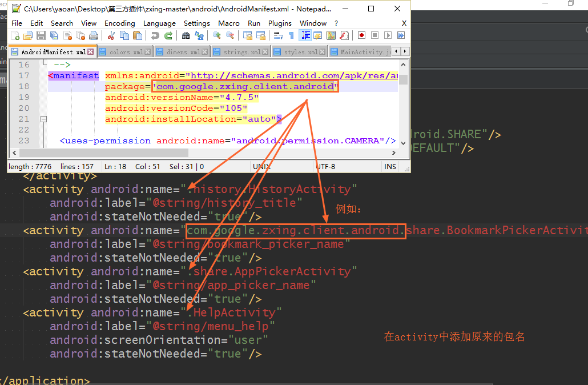588x385 pixels.
Task: Click the Zoom Out magnifier icon
Action: (x=230, y=35)
